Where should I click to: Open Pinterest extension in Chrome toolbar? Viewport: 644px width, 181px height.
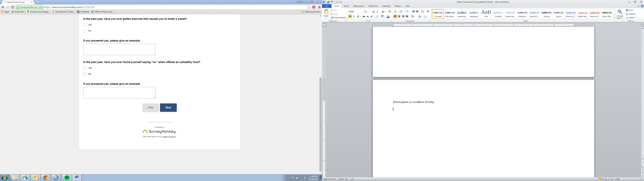[x=314, y=7]
